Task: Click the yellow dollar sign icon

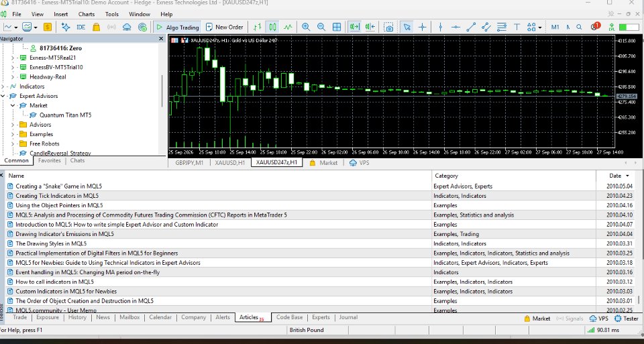Action: 48,27
